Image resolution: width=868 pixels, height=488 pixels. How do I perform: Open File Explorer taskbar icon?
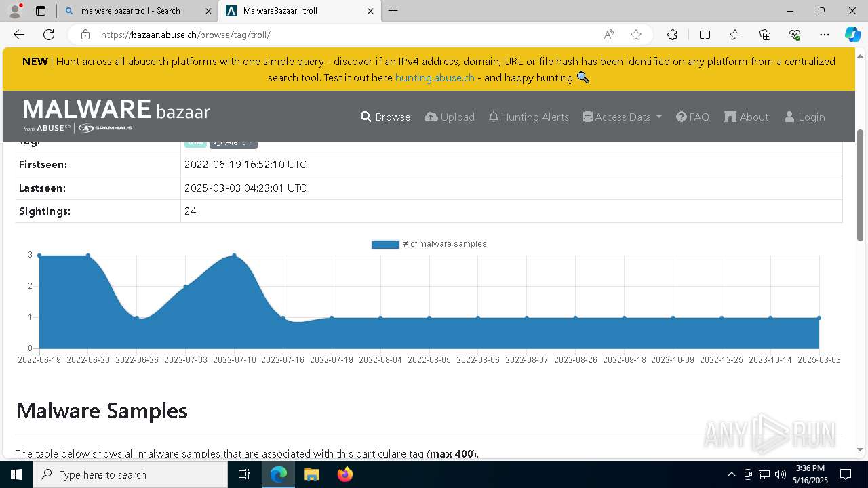point(311,474)
